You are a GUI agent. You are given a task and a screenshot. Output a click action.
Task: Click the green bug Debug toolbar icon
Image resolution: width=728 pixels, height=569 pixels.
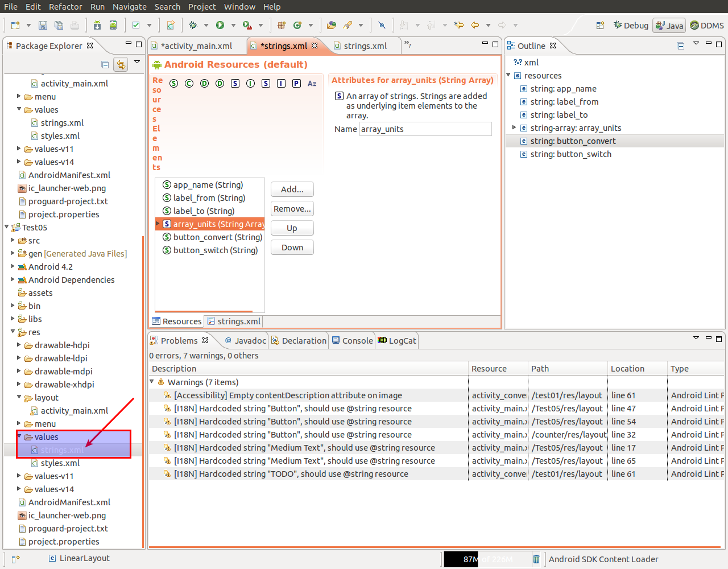193,25
